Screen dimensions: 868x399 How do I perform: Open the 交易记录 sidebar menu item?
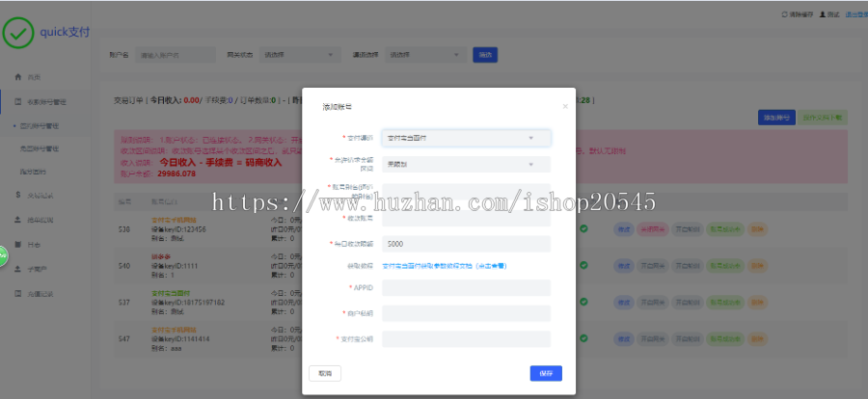point(41,195)
